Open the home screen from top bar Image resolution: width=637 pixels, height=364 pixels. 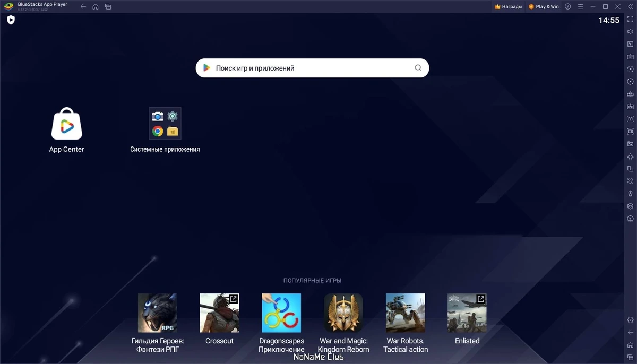(96, 7)
